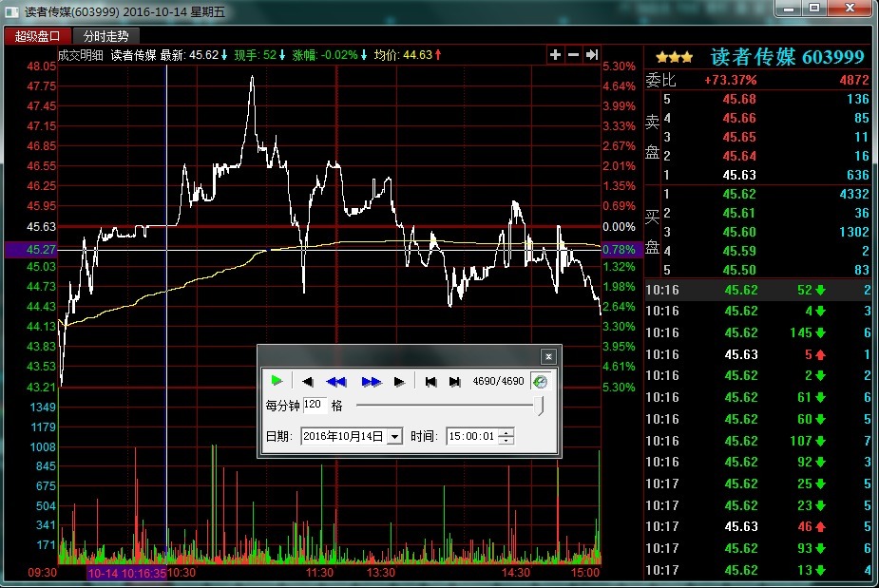Select the 超级盘口 tab

click(37, 36)
